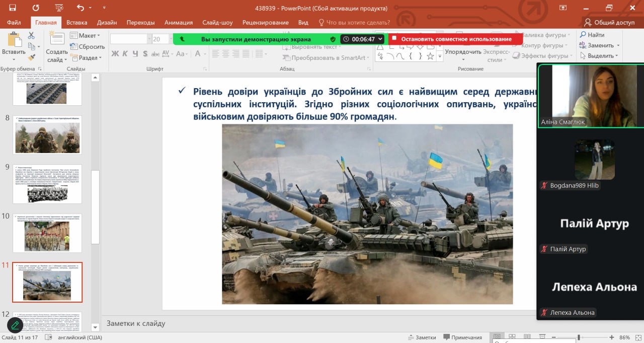Switch to the Animation (Анимация) tab
644x343 pixels.
click(x=178, y=23)
